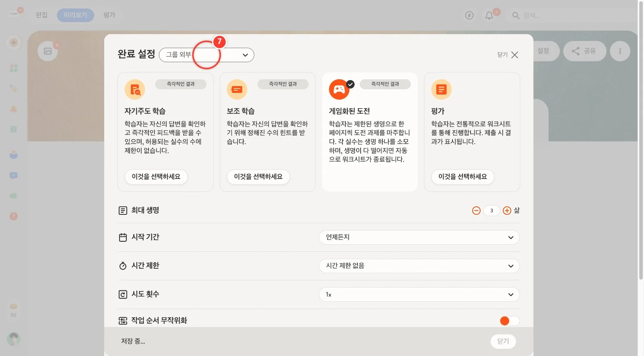This screenshot has height=356, width=644.
Task: Click the image icon on the background banner
Action: pos(48,51)
